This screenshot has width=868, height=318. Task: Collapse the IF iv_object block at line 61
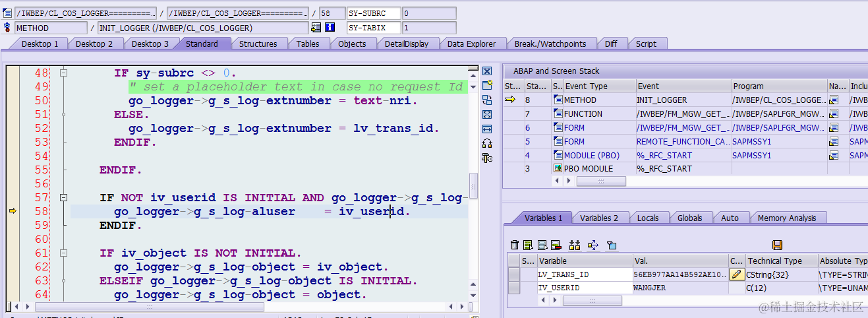[x=64, y=253]
